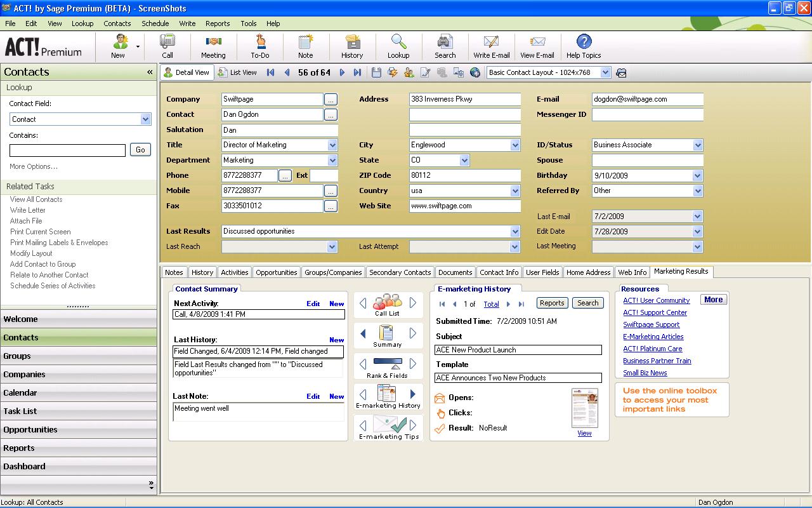Click the Write E-mail toolbar icon
This screenshot has width=812, height=508.
click(491, 46)
